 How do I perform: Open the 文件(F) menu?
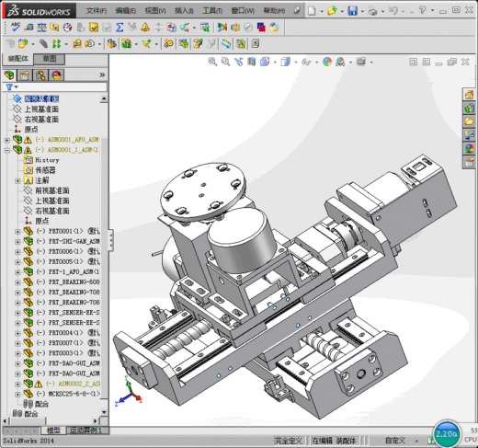tap(97, 11)
